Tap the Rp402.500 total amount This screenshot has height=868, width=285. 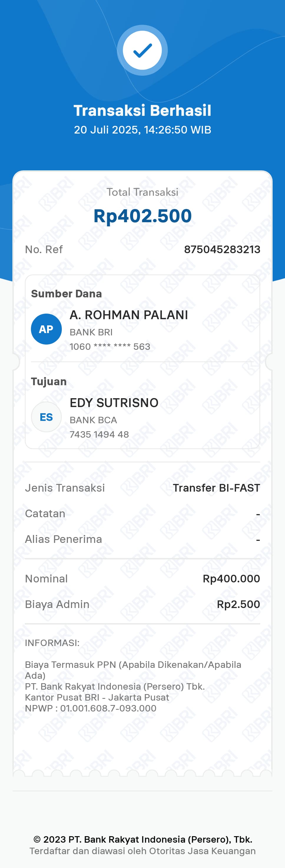[x=142, y=216]
